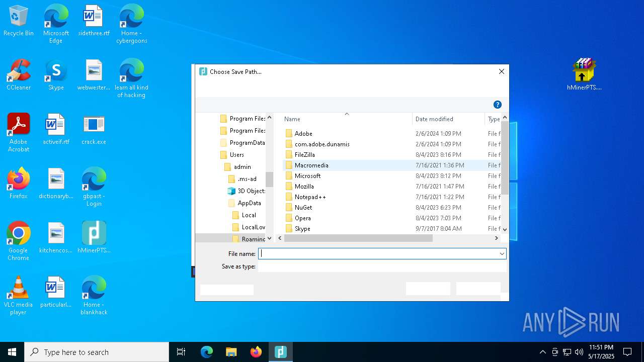This screenshot has width=644, height=362.
Task: Click the taskbar search box
Action: coord(97,352)
